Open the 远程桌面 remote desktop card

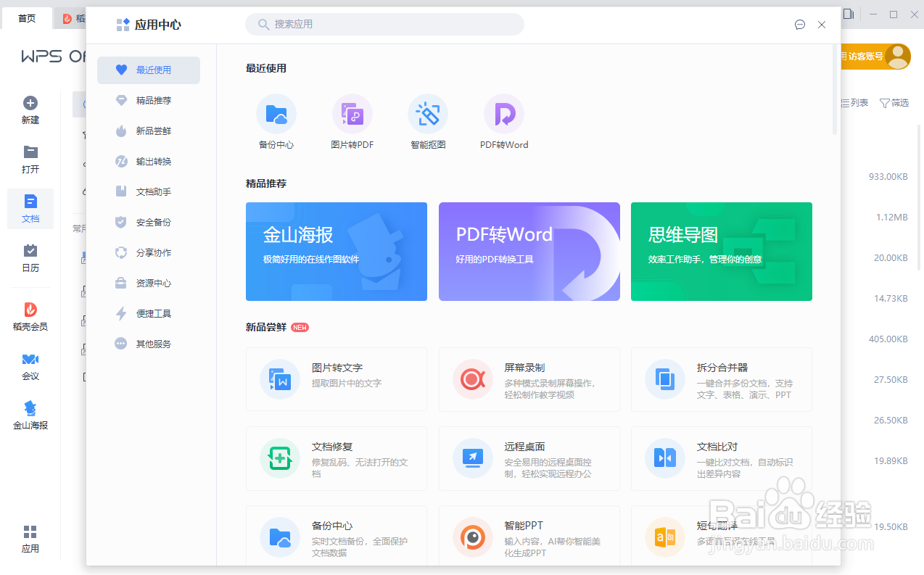[529, 458]
